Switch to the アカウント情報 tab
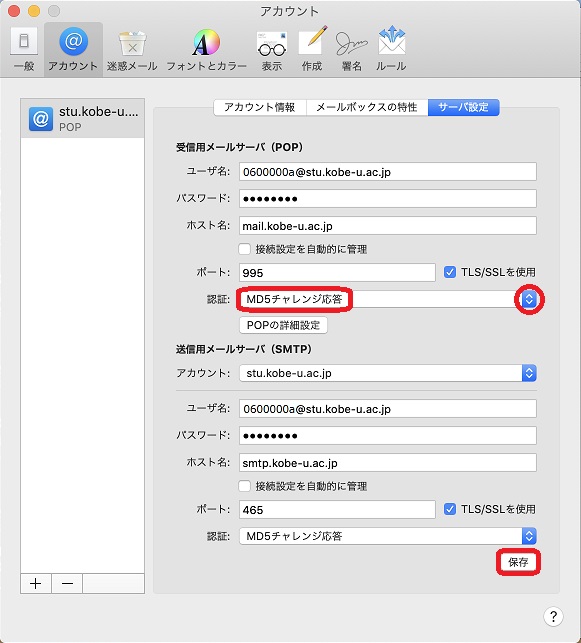The height and width of the screenshot is (643, 581). pos(260,107)
